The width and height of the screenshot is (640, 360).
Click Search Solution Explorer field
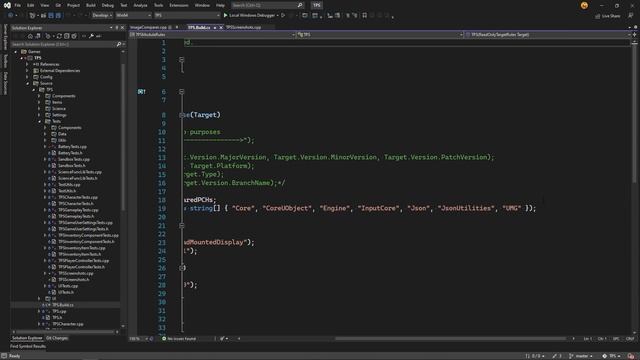(65, 44)
